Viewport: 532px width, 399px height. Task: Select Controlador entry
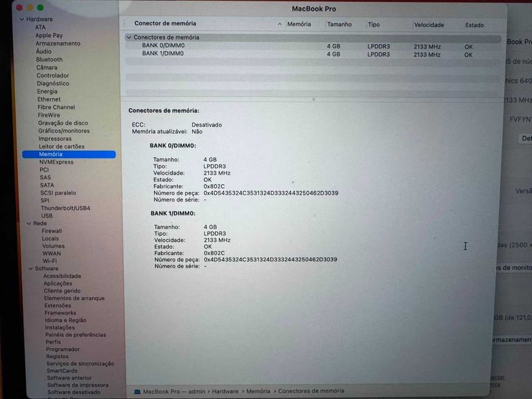(x=52, y=75)
